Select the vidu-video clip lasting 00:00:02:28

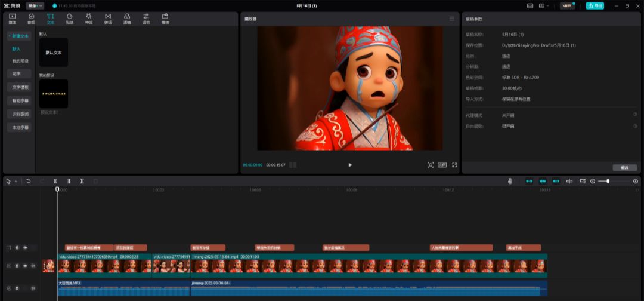click(x=105, y=266)
